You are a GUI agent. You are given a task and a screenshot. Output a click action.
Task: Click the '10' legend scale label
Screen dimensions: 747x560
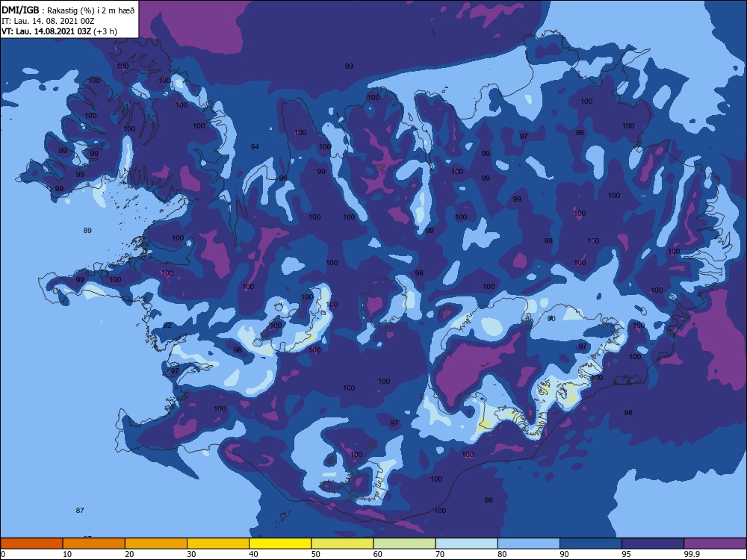(67, 554)
